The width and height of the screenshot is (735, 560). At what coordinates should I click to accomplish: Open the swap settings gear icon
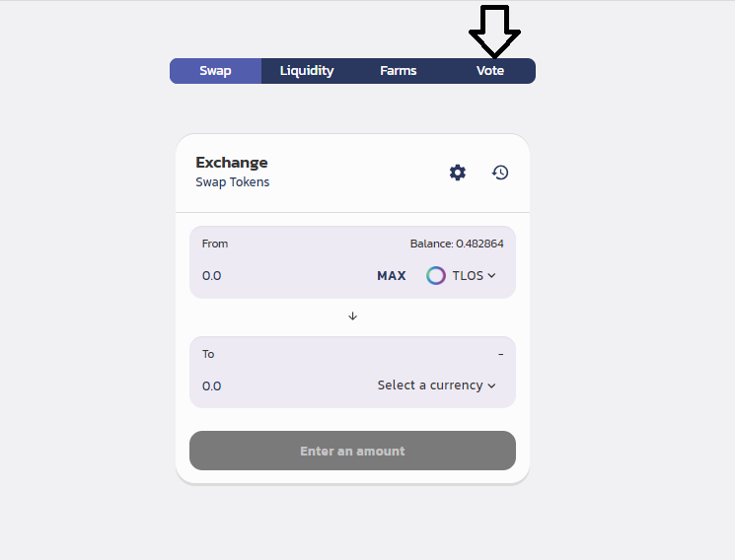458,173
